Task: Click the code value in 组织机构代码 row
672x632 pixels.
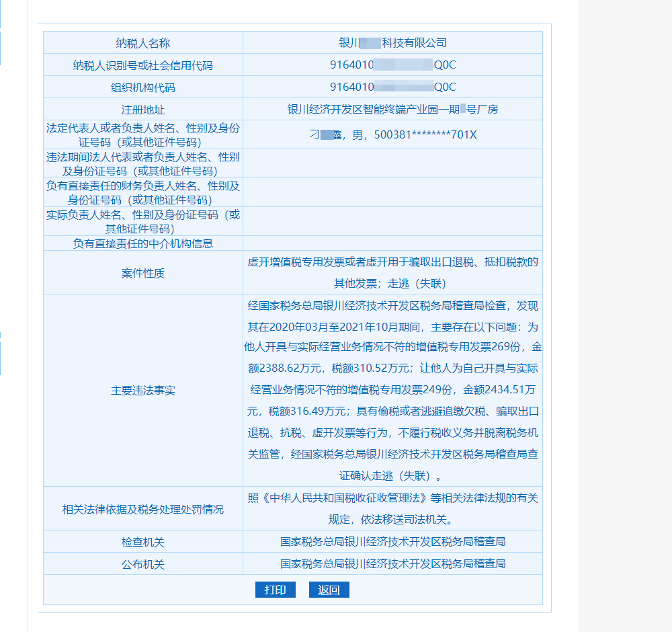Action: [x=392, y=87]
